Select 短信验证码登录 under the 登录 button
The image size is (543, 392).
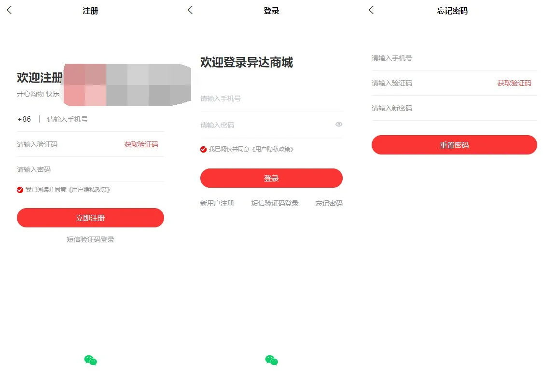[x=275, y=203]
